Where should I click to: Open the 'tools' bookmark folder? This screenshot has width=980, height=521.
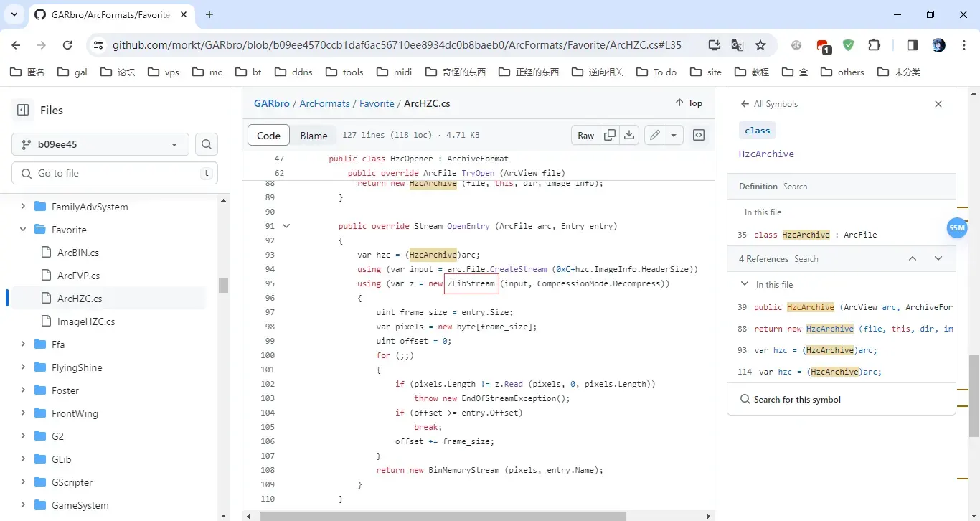345,72
